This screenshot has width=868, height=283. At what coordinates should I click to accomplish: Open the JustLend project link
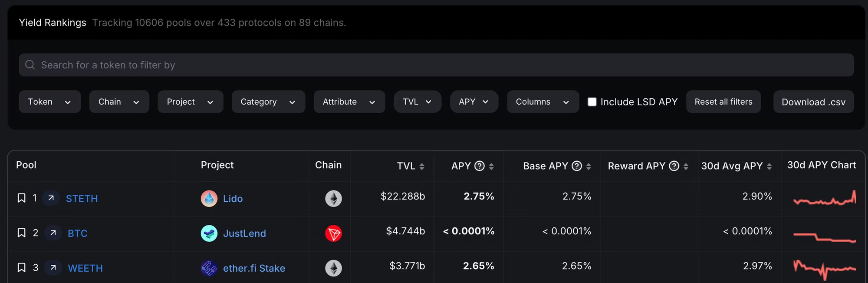coord(244,233)
